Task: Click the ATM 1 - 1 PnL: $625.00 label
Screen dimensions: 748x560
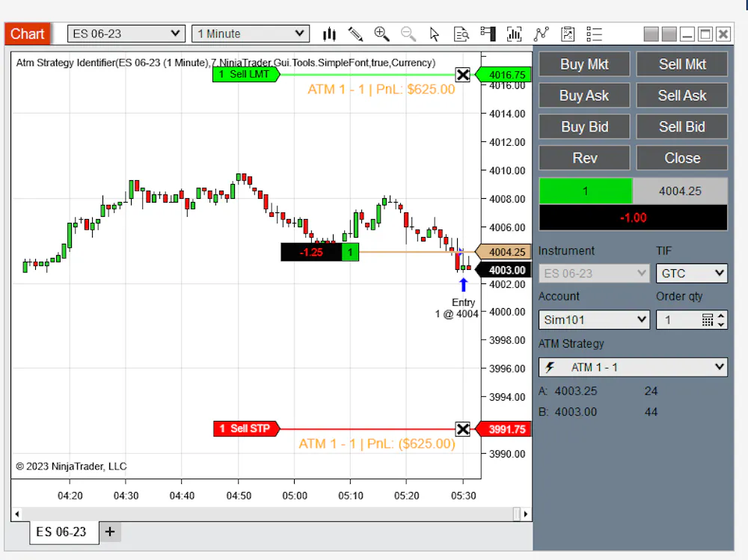Action: 381,89
